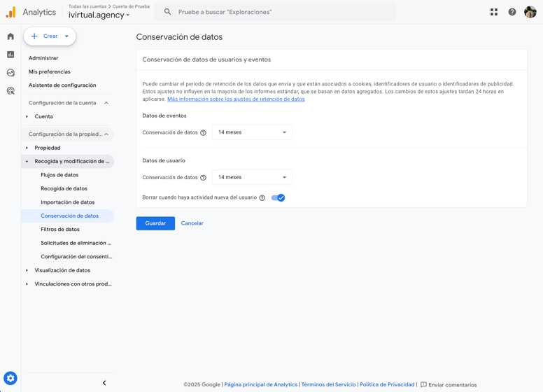Screen dimensions: 543x392
Task: Expand the Propiedad tree item
Action: 27,148
